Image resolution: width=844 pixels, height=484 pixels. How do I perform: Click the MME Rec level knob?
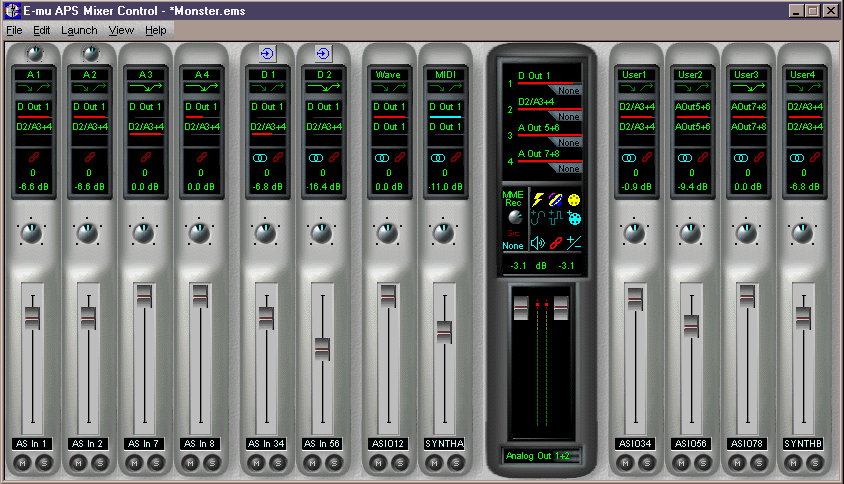[515, 217]
